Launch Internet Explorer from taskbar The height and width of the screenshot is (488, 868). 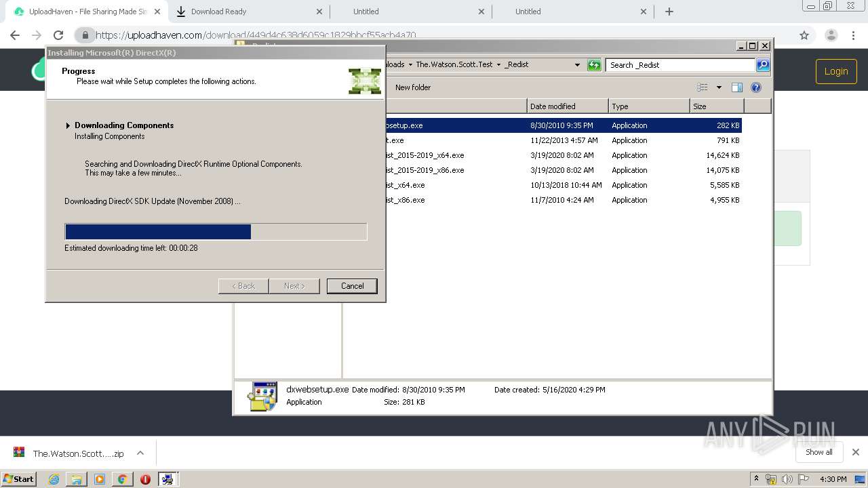54,479
